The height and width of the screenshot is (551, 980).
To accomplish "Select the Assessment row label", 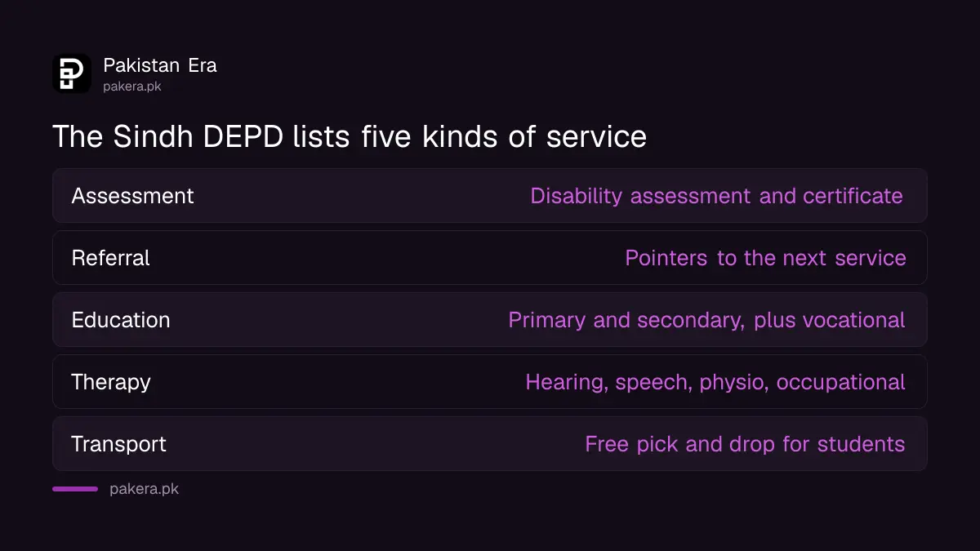I will (132, 196).
